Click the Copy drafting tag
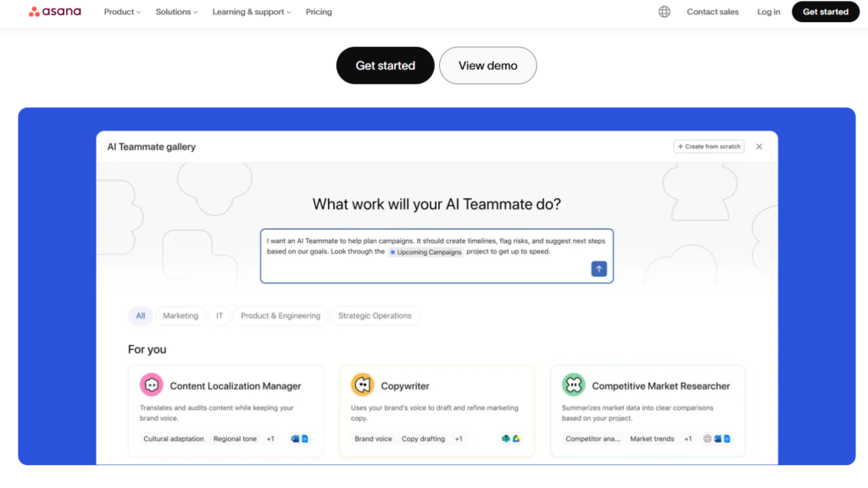Viewport: 868px width, 488px height. (x=424, y=439)
